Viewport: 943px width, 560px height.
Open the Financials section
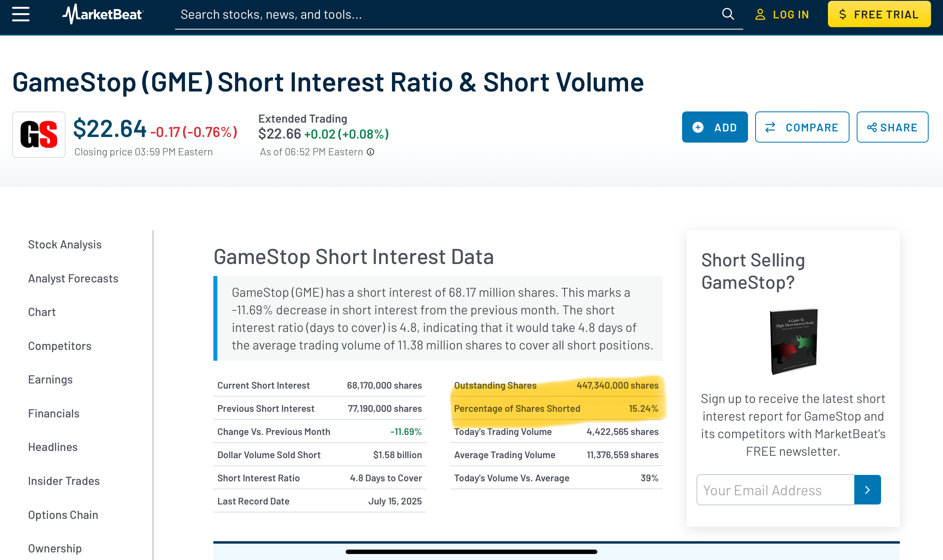(54, 413)
